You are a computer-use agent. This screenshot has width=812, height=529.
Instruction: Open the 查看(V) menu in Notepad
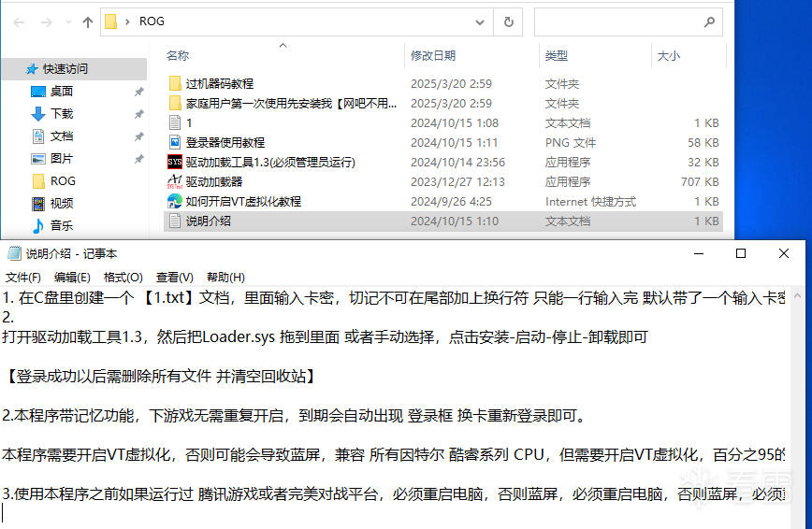tap(175, 277)
